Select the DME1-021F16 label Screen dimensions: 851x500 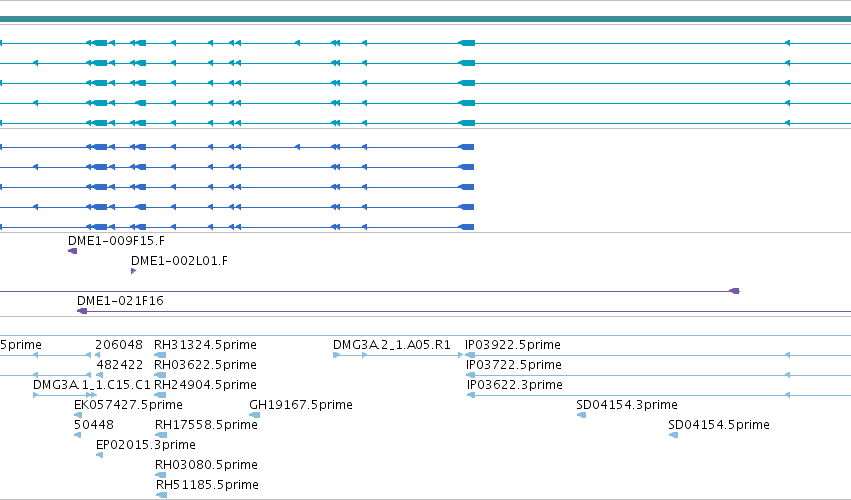120,301
